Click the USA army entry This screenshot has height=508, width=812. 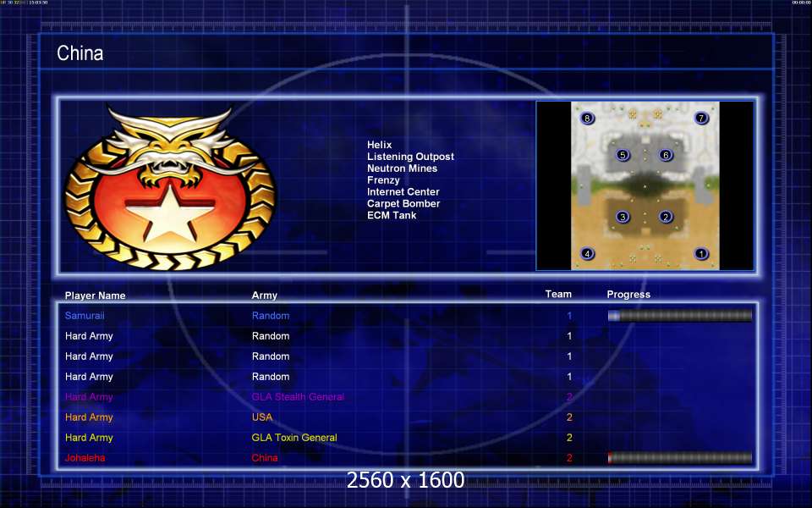click(x=262, y=417)
